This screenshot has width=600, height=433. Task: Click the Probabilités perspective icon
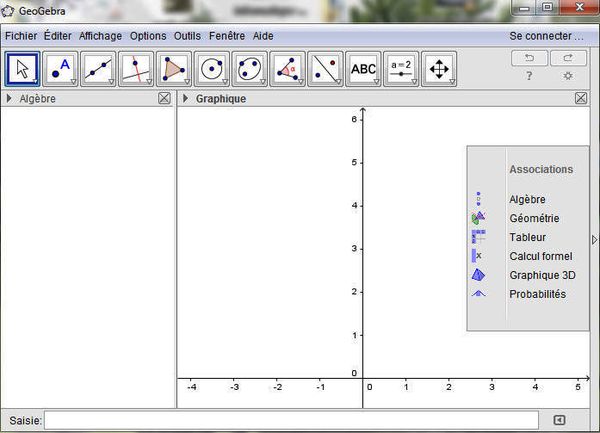(x=478, y=294)
